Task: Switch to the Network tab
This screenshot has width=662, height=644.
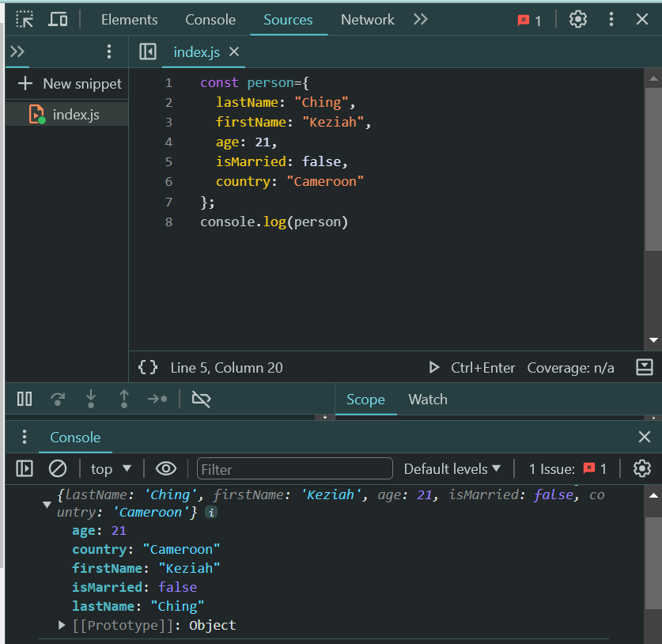Action: [x=367, y=19]
